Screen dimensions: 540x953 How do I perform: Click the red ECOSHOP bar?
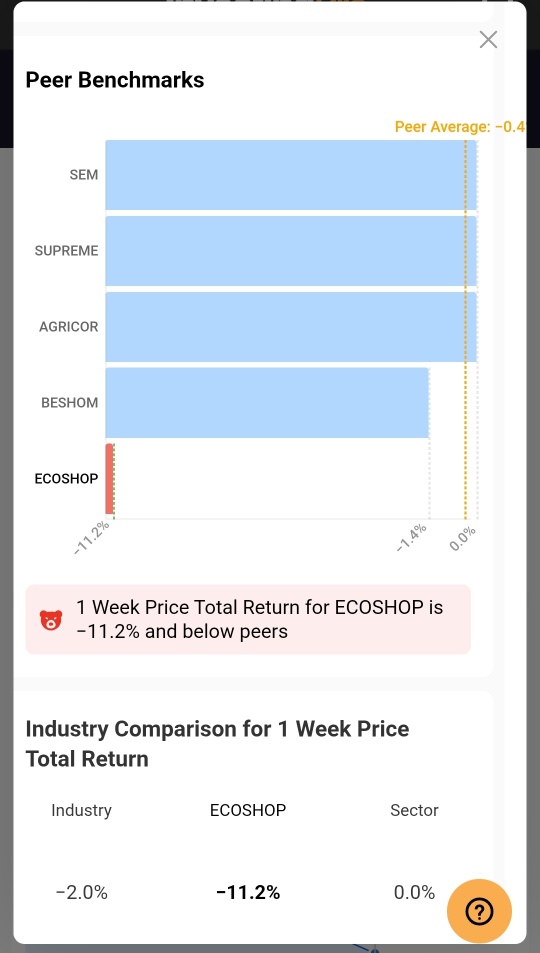click(x=109, y=479)
